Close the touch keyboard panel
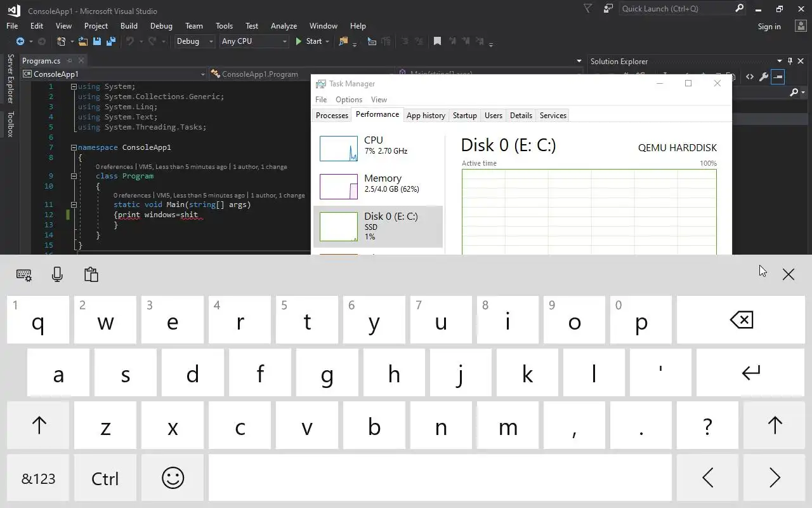Image resolution: width=812 pixels, height=508 pixels. (788, 274)
